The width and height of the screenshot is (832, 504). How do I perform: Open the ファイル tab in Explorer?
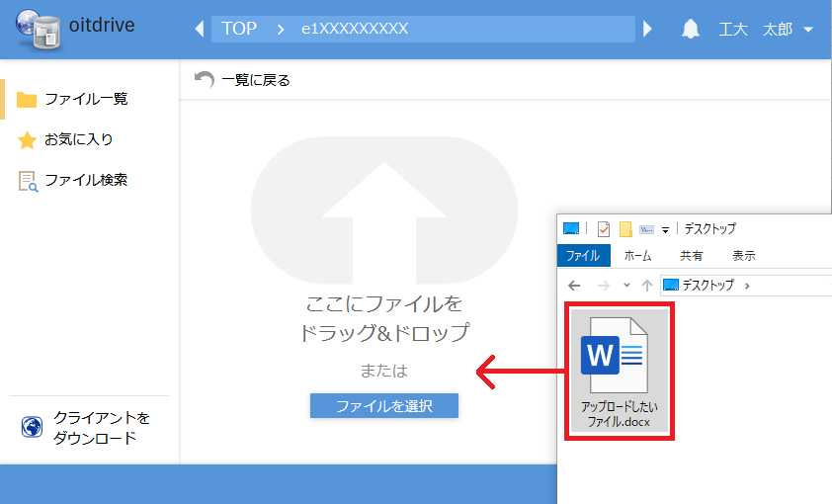[x=583, y=256]
